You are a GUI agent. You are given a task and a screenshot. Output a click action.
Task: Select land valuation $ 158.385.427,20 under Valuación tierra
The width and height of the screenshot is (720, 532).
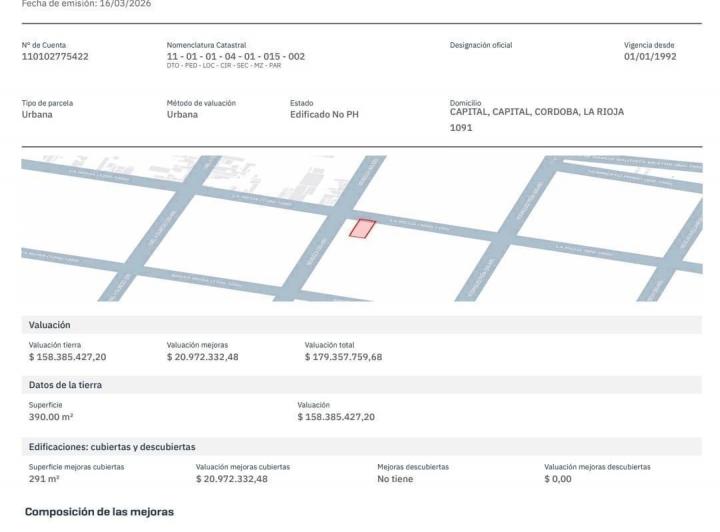tap(68, 357)
